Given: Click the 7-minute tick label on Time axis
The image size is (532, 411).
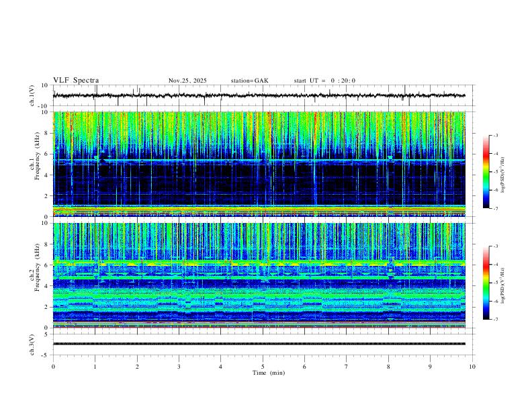Looking at the screenshot, I should coord(347,367).
